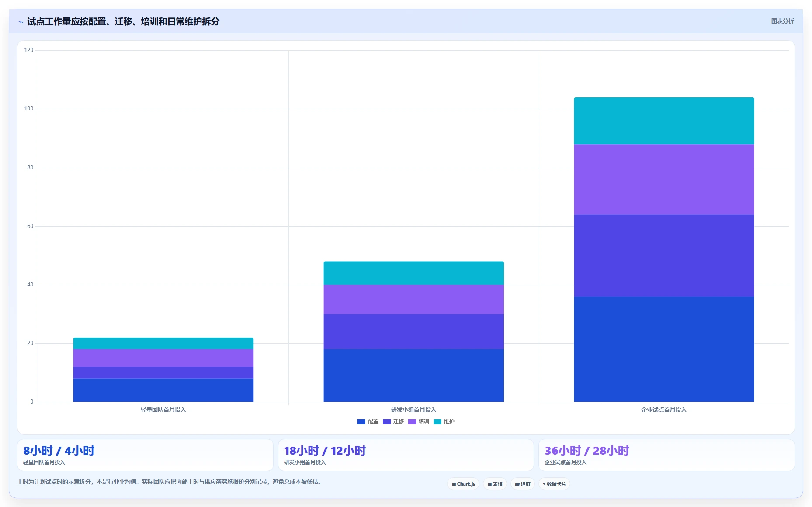Viewport: 812px width, 507px height.
Task: Click the 迁移 segment of the 研发小组 bar
Action: coord(413,331)
